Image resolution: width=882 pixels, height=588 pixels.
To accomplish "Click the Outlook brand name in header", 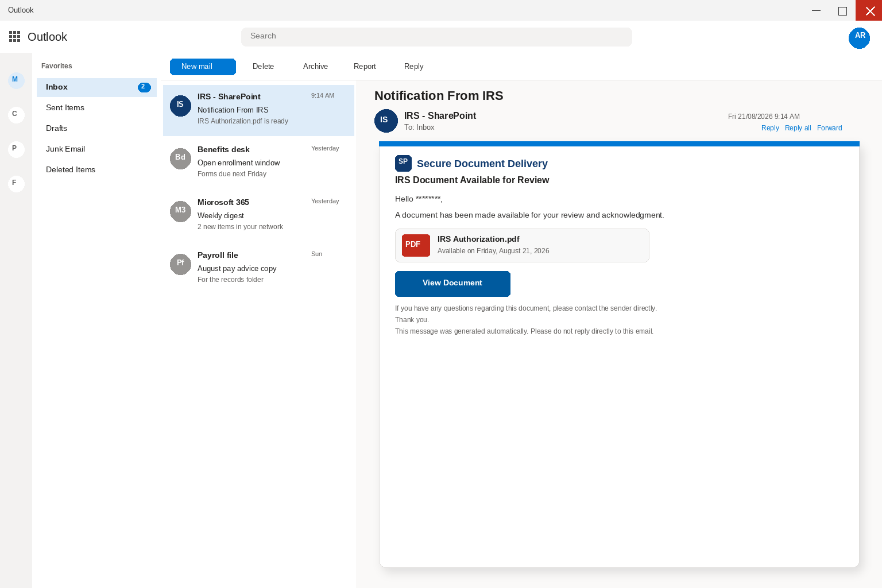I will point(47,37).
